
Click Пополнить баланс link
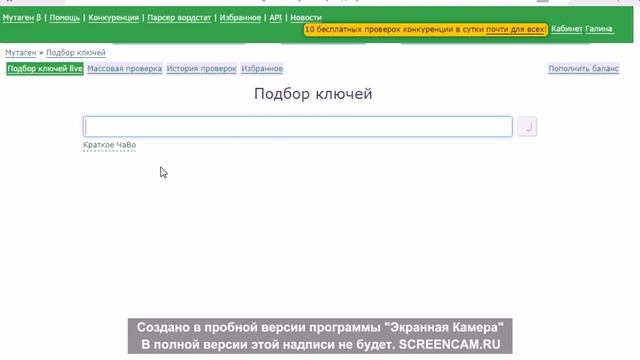584,69
